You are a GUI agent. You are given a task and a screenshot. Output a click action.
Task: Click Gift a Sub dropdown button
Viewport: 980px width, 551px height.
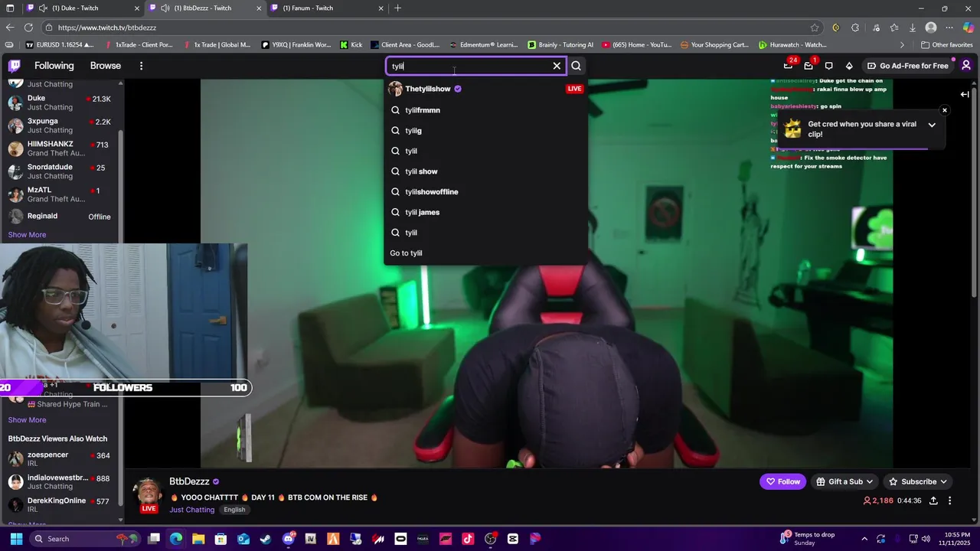coord(844,481)
